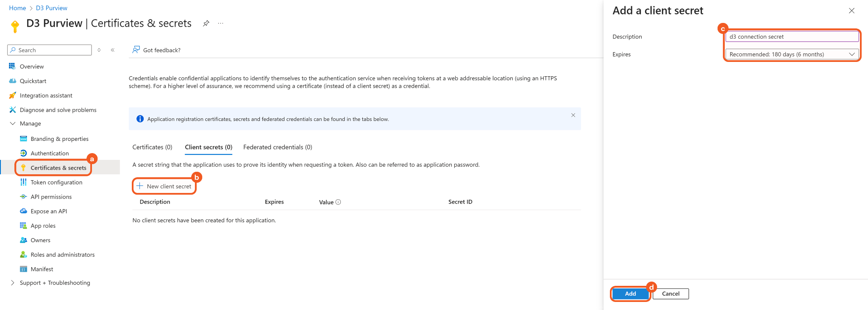Cancel adding the client secret
The image size is (868, 310).
[x=670, y=293]
